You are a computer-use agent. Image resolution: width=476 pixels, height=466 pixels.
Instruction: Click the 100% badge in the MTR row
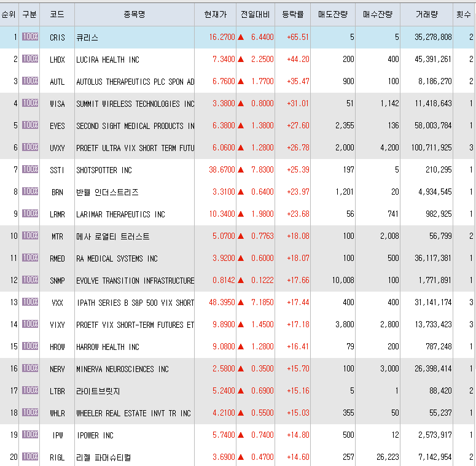[x=30, y=236]
